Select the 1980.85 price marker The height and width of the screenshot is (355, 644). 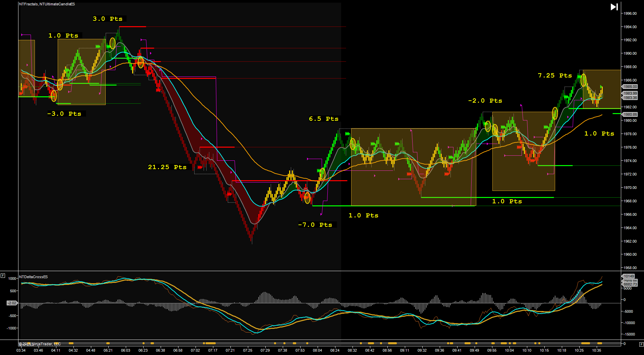point(630,114)
